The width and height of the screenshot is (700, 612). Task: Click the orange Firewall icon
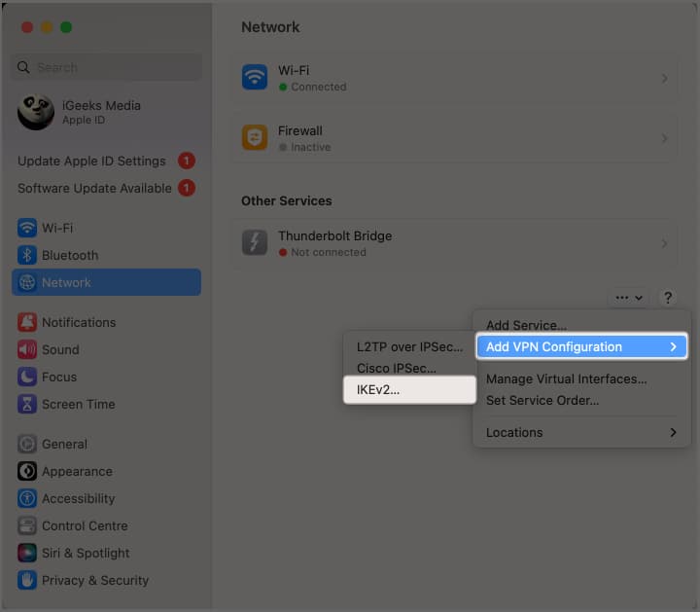tap(255, 137)
